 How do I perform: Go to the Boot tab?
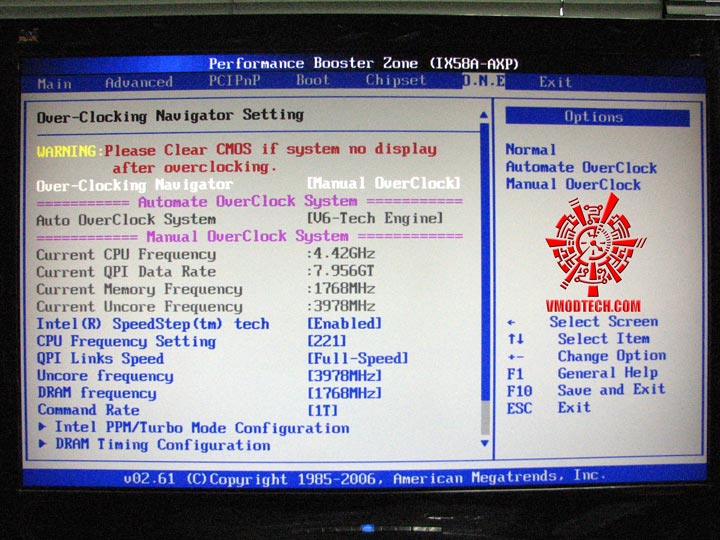pyautogui.click(x=313, y=80)
